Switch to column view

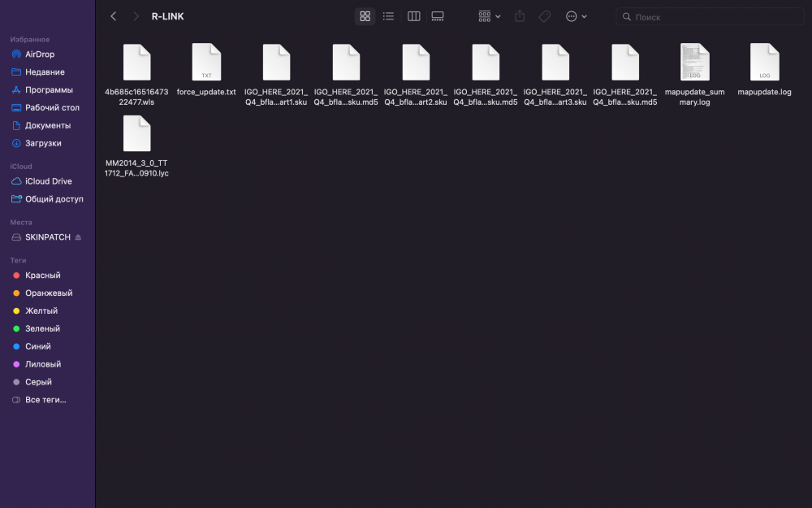(x=414, y=16)
